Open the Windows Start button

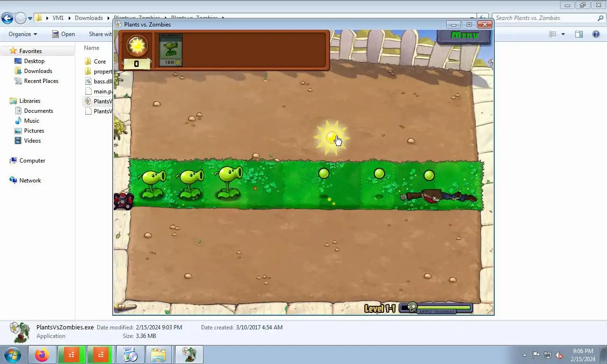coord(12,355)
